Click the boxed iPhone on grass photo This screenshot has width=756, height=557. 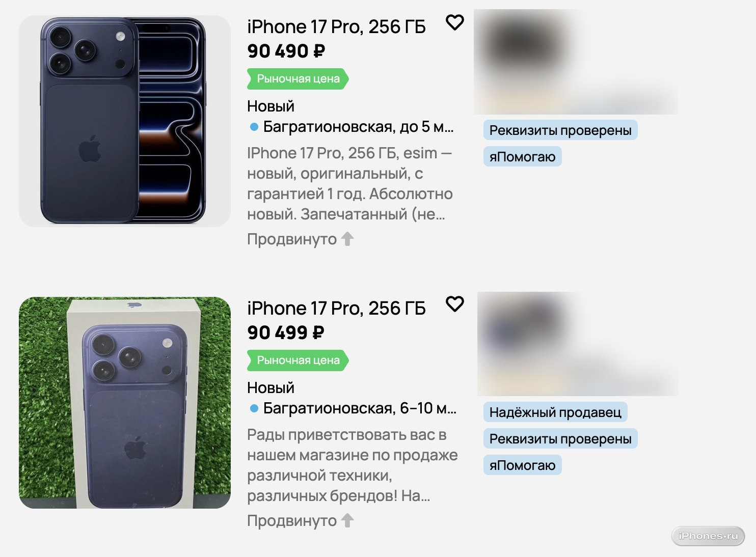click(125, 403)
